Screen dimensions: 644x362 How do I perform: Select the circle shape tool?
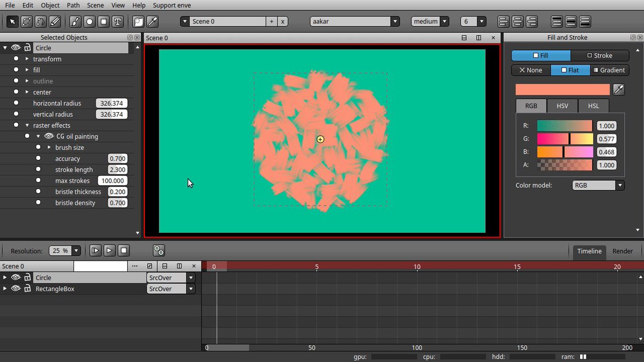coord(90,21)
